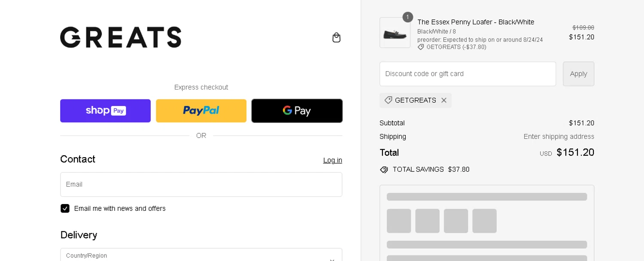Remove the GETGREATS discount code

coord(444,100)
